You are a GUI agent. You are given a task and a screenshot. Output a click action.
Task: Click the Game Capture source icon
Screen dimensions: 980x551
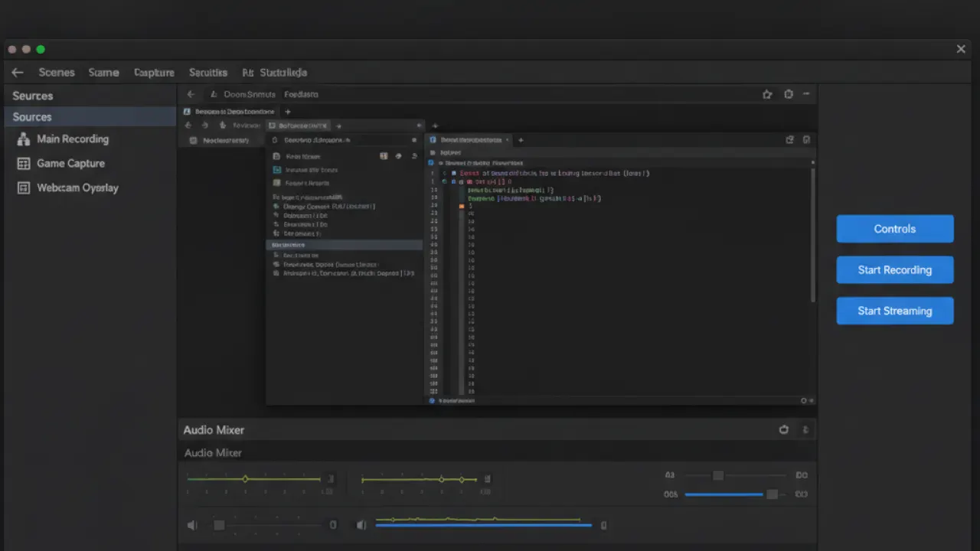coord(23,164)
